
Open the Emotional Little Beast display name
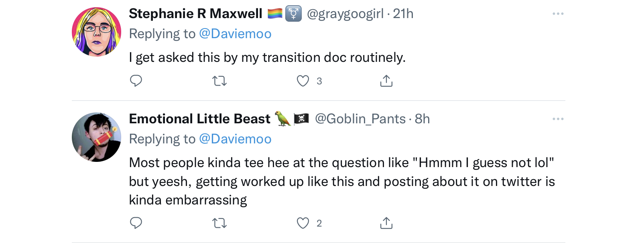click(x=199, y=119)
